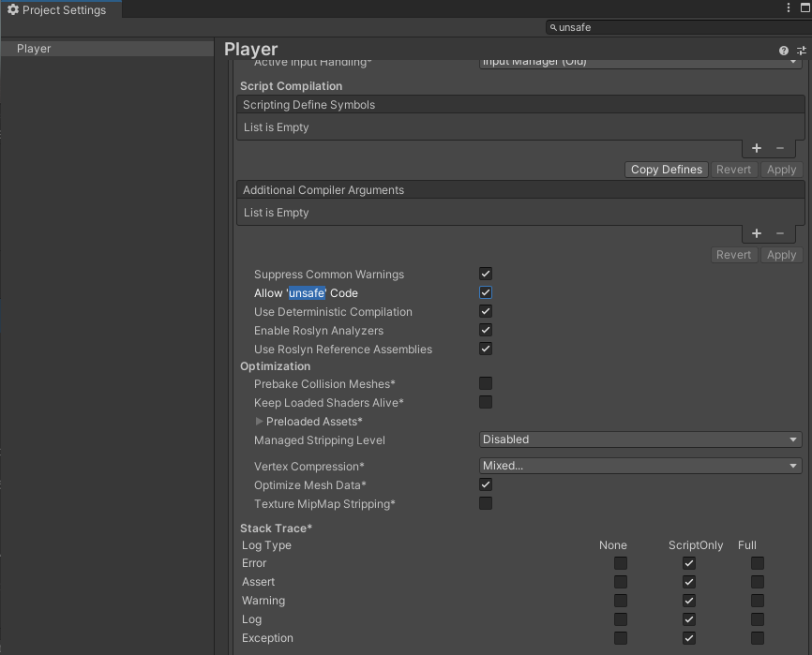Image resolution: width=812 pixels, height=655 pixels.
Task: Toggle Suppress Common Warnings checkbox
Action: (486, 274)
